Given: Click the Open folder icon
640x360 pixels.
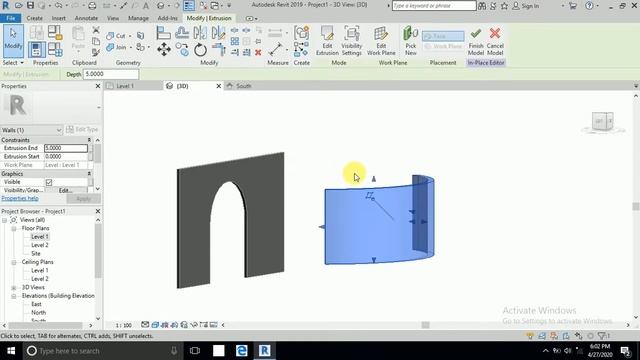Looking at the screenshot, I should click(x=19, y=6).
